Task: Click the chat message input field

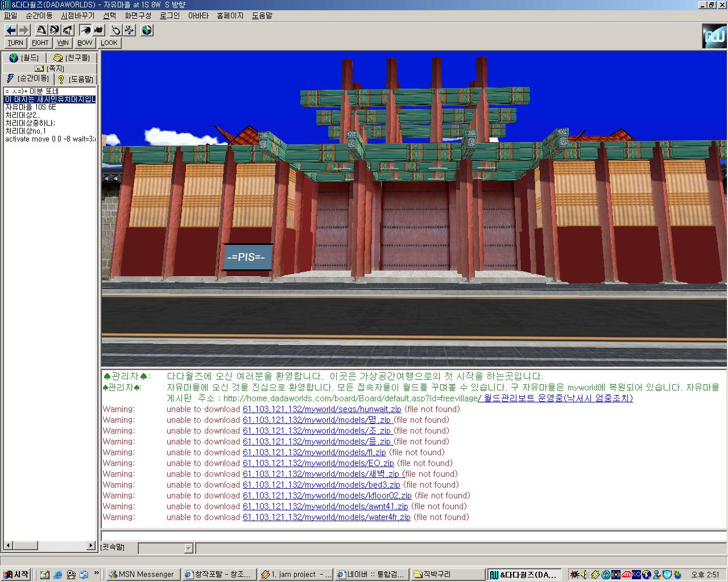Action: pos(413,535)
